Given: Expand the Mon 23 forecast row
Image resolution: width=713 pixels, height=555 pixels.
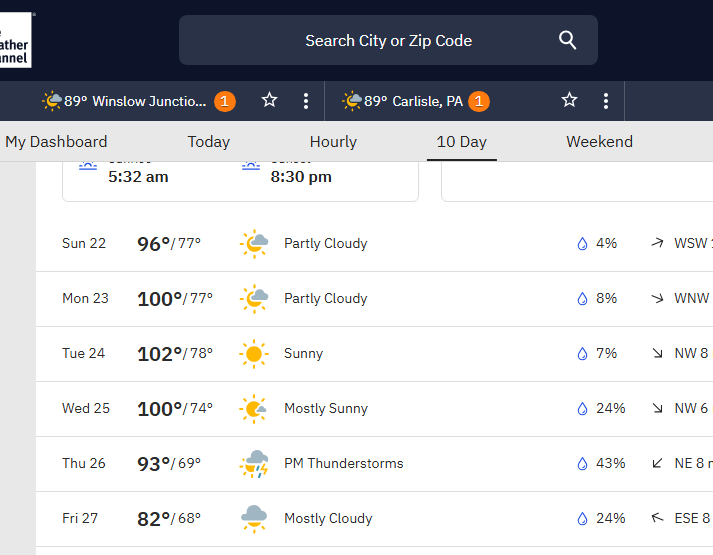Looking at the screenshot, I should 374,299.
